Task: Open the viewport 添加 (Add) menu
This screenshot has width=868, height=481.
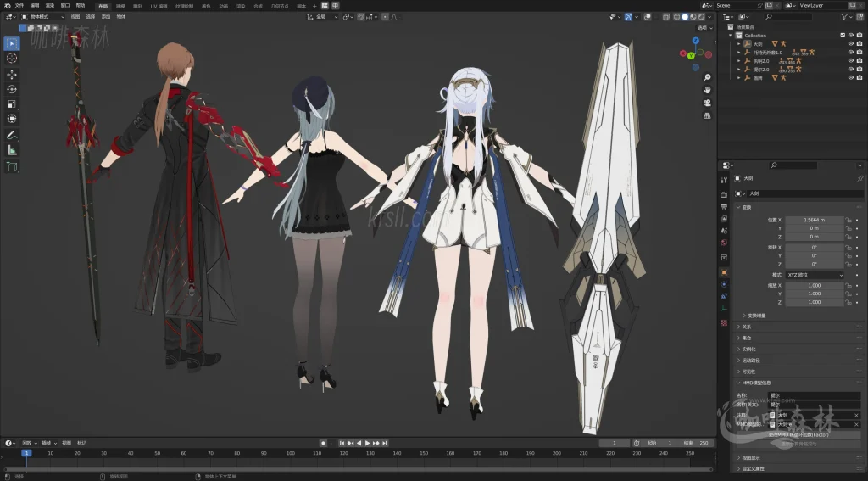Action: click(x=106, y=17)
